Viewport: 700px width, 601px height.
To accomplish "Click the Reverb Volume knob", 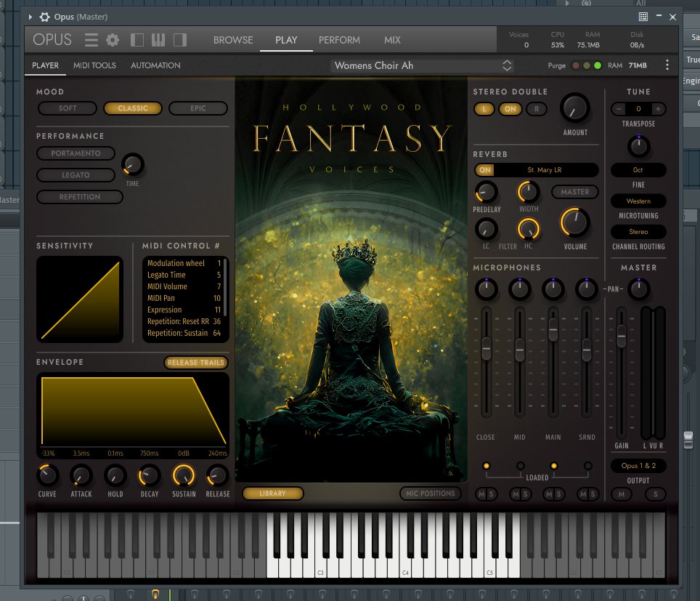I will pyautogui.click(x=575, y=222).
